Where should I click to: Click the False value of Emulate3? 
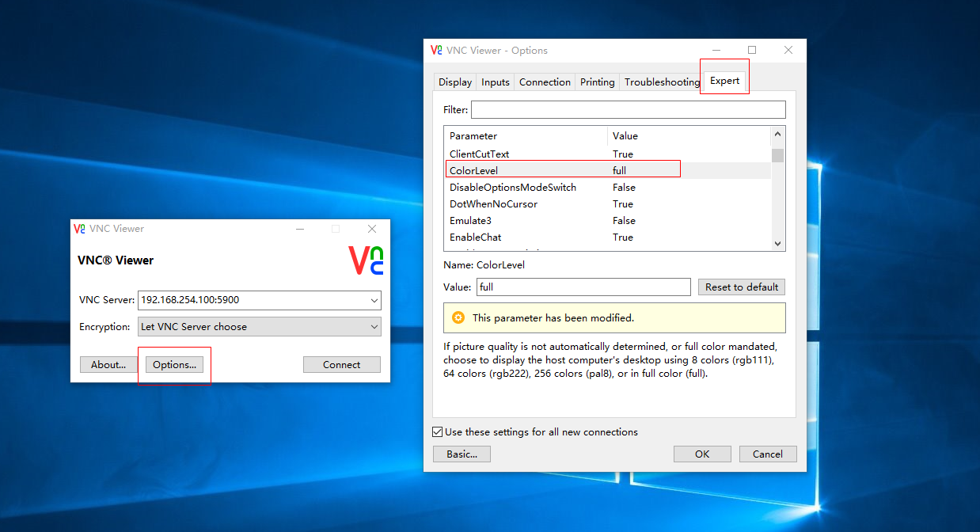tap(624, 220)
